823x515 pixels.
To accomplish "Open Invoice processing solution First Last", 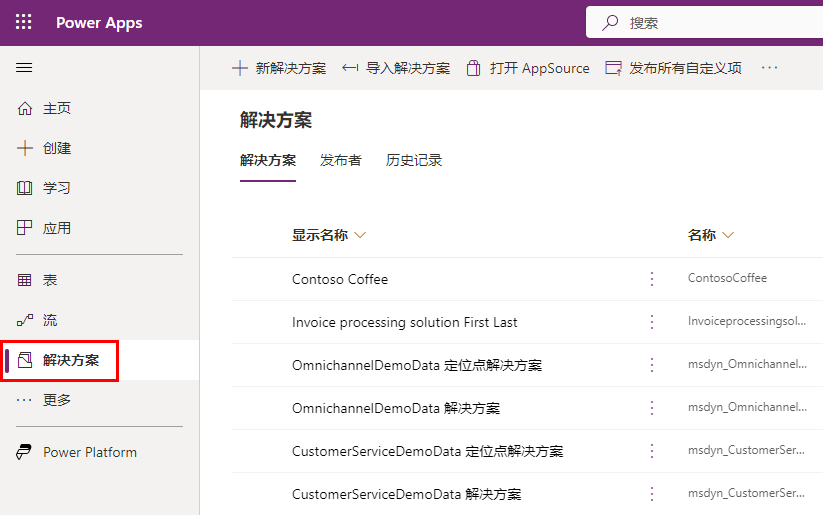I will (x=404, y=322).
